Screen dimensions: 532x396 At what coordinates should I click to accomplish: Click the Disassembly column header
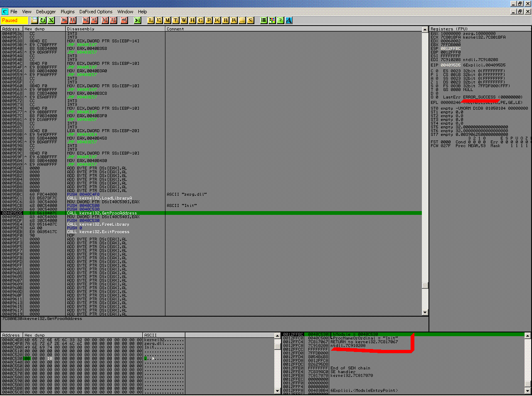116,29
